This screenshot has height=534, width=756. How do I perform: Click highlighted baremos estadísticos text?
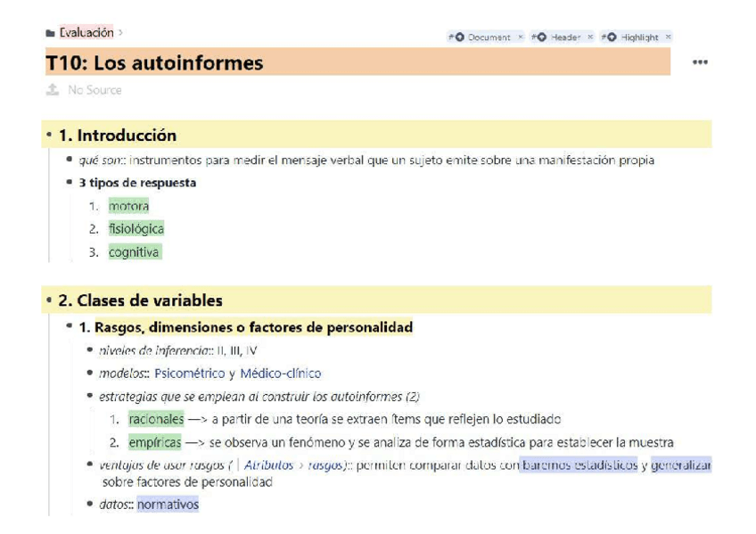(x=579, y=465)
